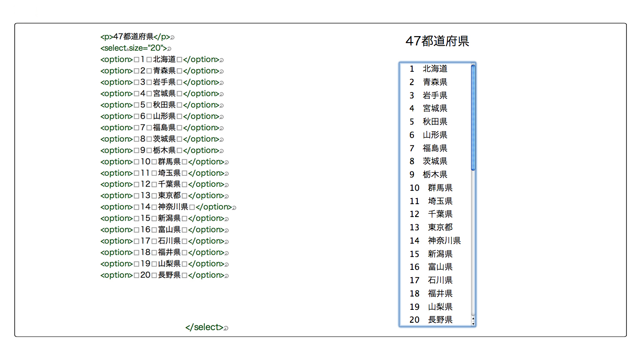Click code line for option 9 栃木県
Image resolution: width=644 pixels, height=364 pixels.
162,150
